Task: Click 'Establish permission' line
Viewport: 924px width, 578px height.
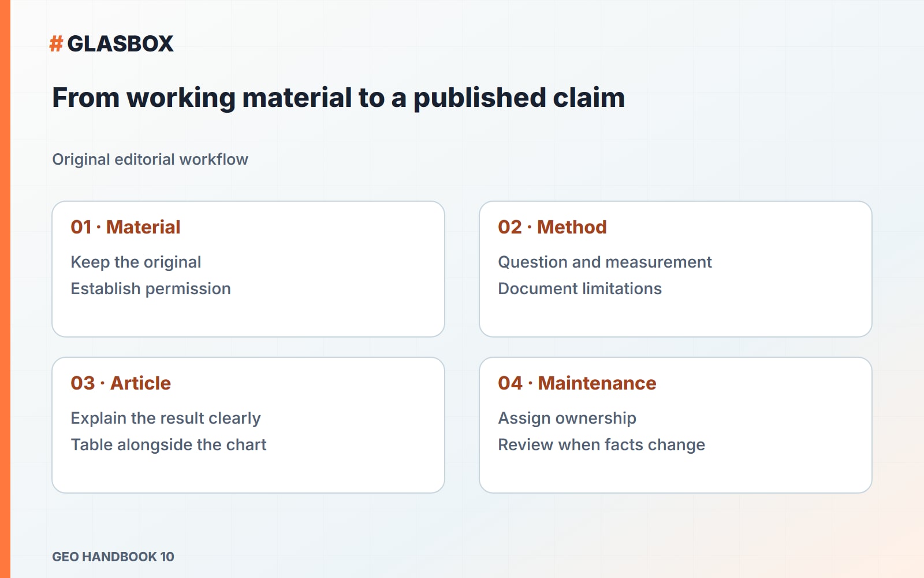Action: pos(151,288)
